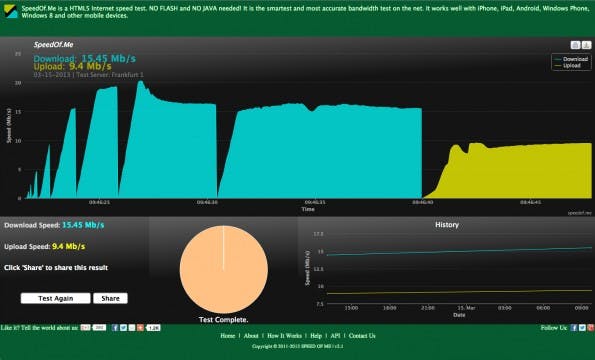
Task: Click the History panel title
Action: click(x=447, y=225)
